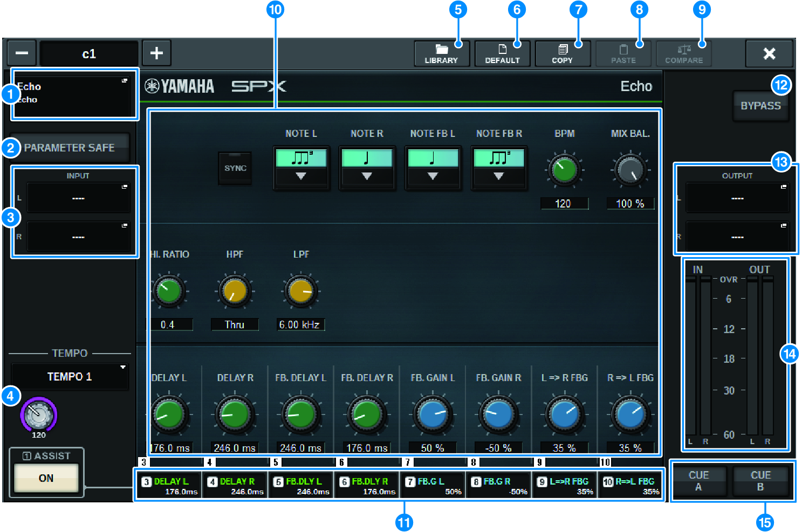Click the + icon to add an effect tab

point(157,53)
